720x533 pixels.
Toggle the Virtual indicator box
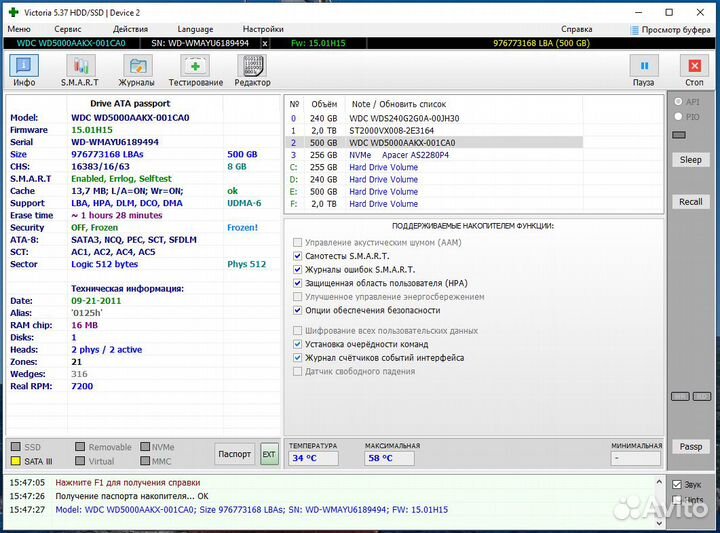point(80,461)
